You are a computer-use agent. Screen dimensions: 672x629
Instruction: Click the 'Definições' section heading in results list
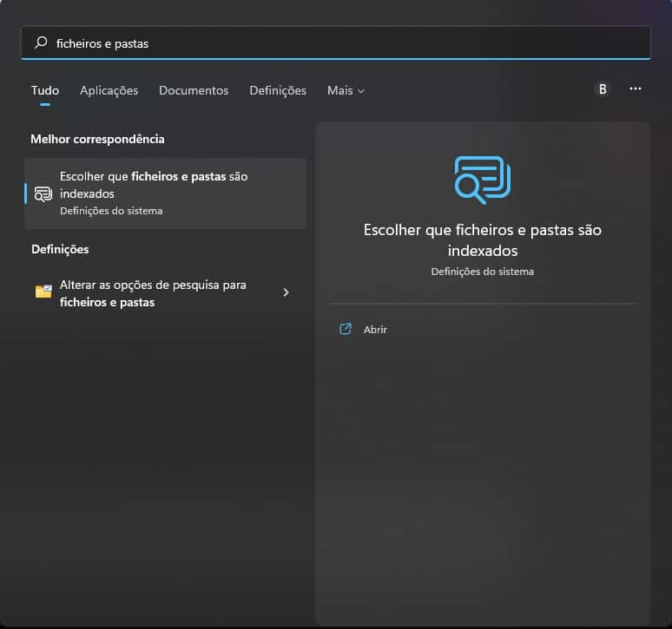point(60,249)
